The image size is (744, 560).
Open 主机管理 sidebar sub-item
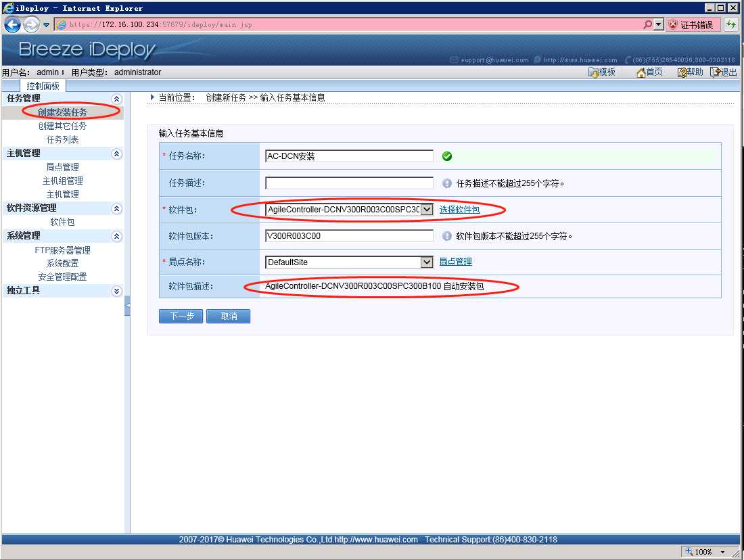click(62, 195)
